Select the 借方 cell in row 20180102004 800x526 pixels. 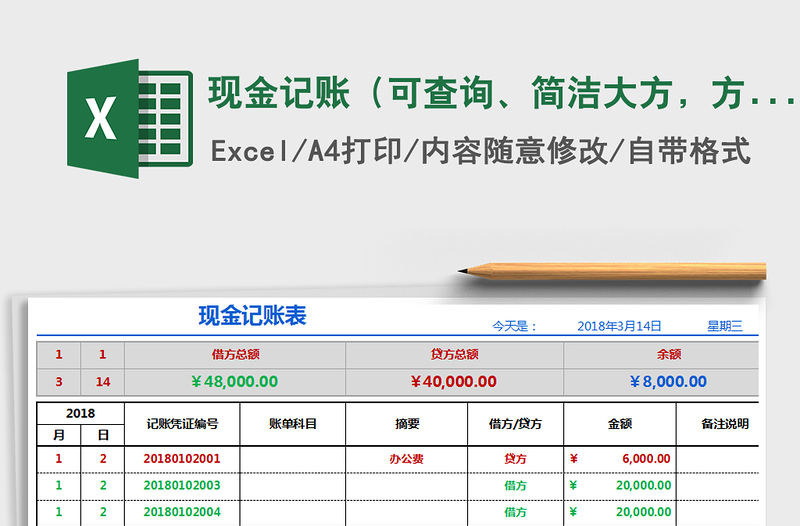[515, 512]
